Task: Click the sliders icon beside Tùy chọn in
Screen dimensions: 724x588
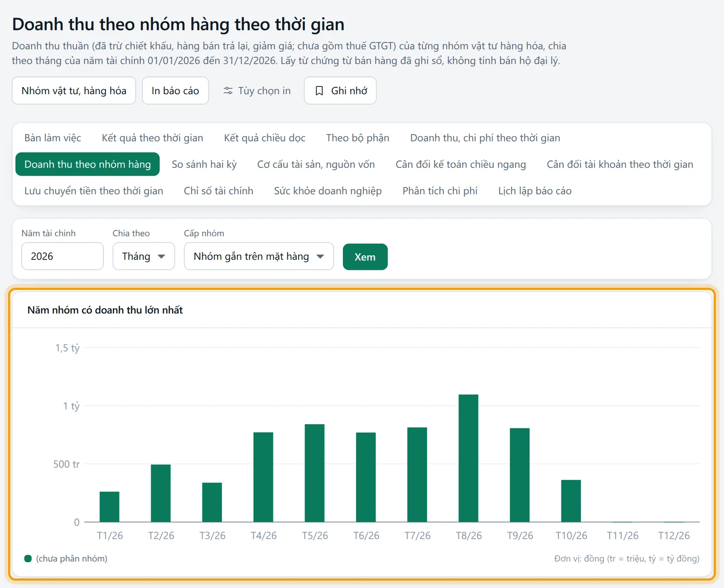Action: pyautogui.click(x=228, y=91)
